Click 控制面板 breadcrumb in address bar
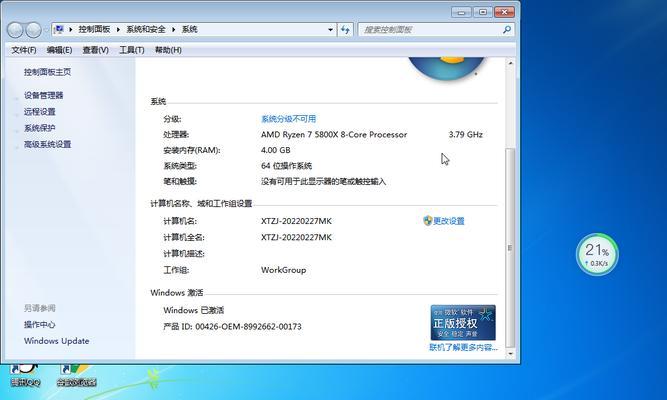The width and height of the screenshot is (667, 400). (x=94, y=29)
